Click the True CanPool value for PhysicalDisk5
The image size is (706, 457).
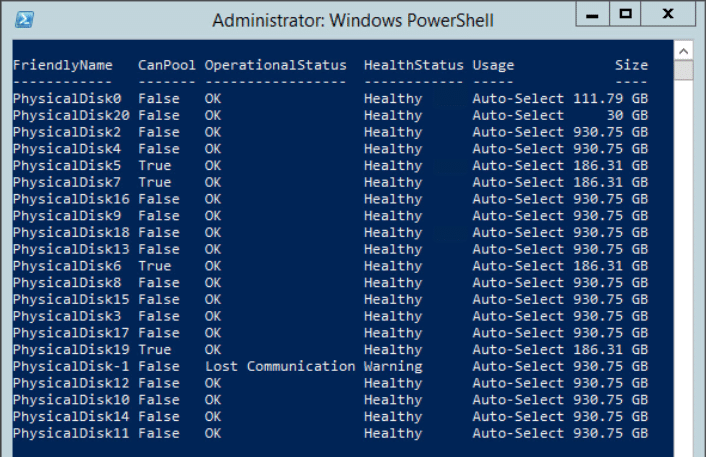coord(154,166)
